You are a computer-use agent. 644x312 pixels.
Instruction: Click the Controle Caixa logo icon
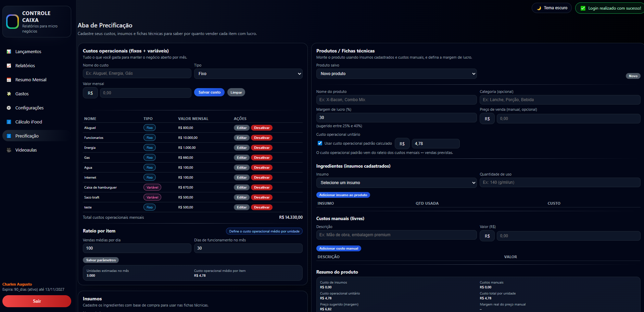[13, 22]
